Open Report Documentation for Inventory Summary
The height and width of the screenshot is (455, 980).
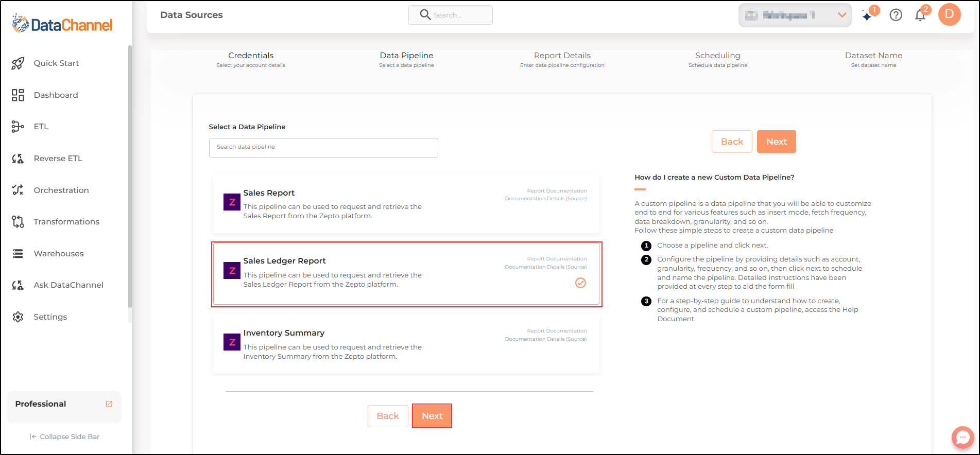point(557,331)
